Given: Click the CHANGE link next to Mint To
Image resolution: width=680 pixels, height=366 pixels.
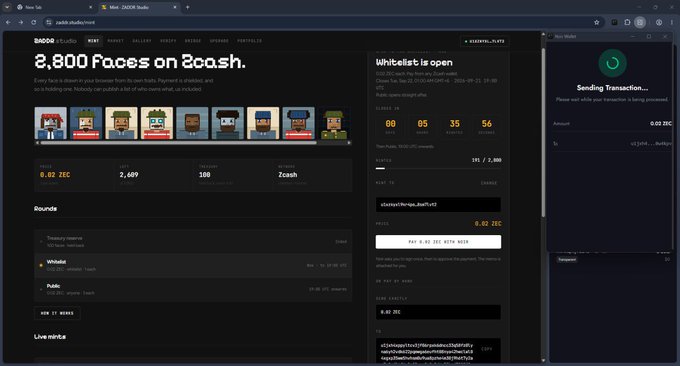Looking at the screenshot, I should 489,183.
